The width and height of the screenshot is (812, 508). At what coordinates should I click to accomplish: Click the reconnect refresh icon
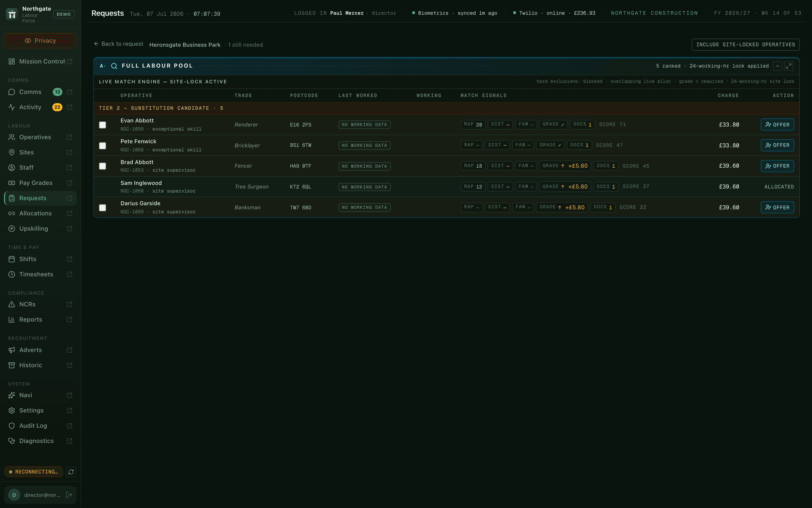coord(71,472)
